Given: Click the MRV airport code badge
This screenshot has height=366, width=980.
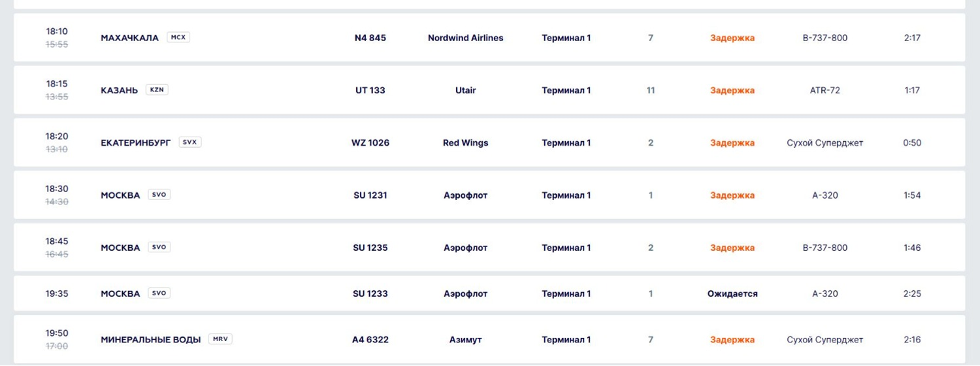Looking at the screenshot, I should click(220, 339).
